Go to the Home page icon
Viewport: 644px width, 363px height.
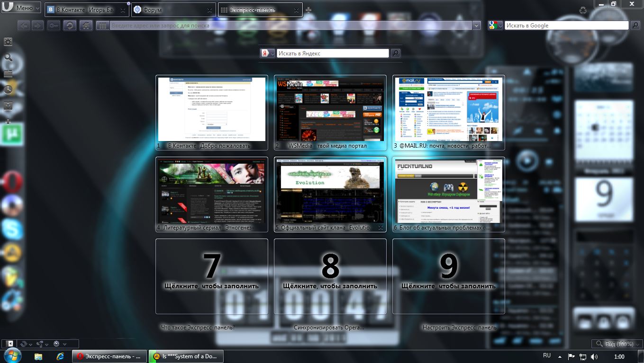(86, 26)
